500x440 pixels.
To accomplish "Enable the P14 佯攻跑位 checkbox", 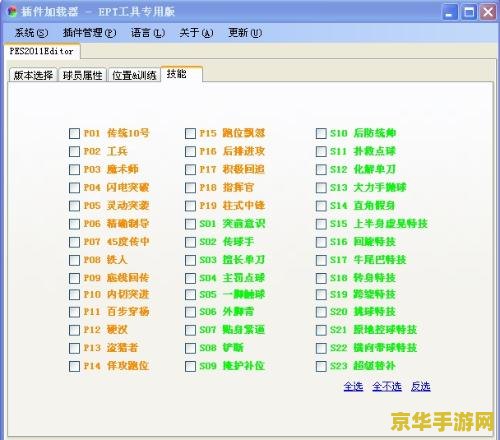I will pyautogui.click(x=74, y=366).
